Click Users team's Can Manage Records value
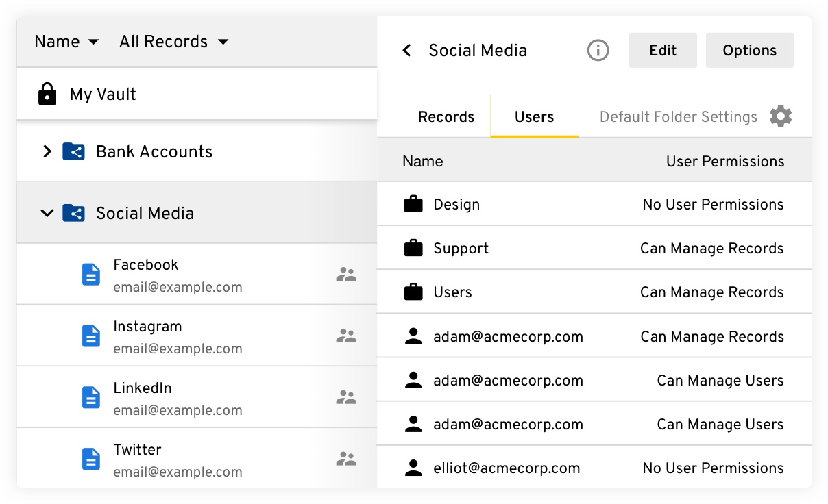Screen dimensions: 828x504 point(712,292)
